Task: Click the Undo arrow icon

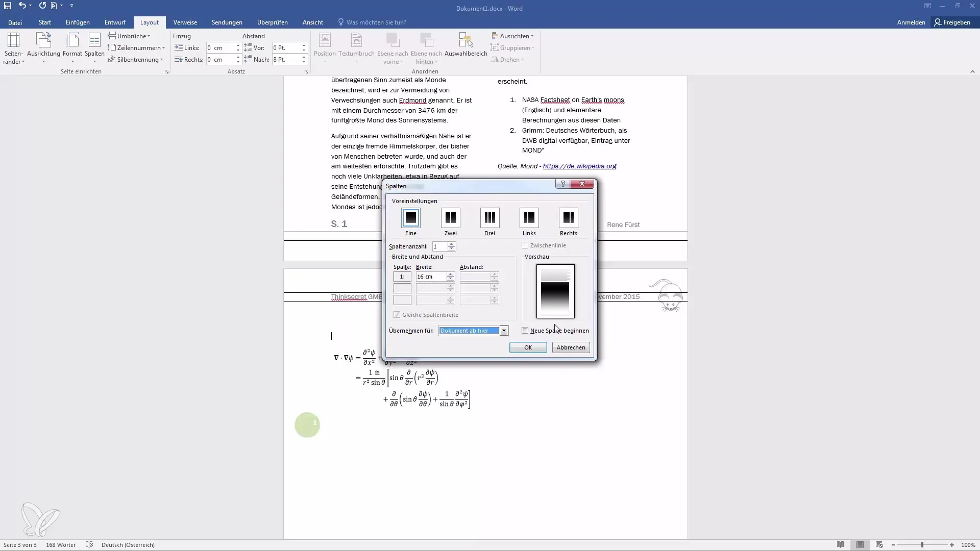Action: [x=22, y=6]
